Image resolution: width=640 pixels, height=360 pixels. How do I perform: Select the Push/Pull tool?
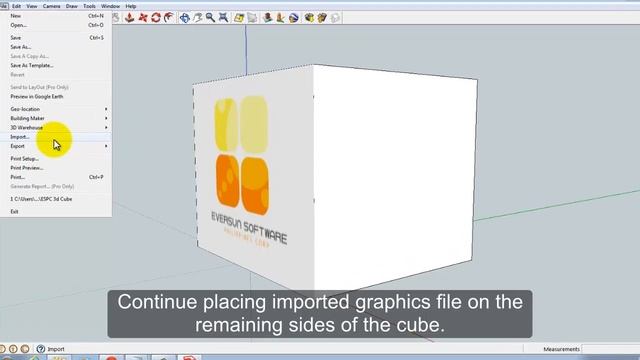pos(129,18)
